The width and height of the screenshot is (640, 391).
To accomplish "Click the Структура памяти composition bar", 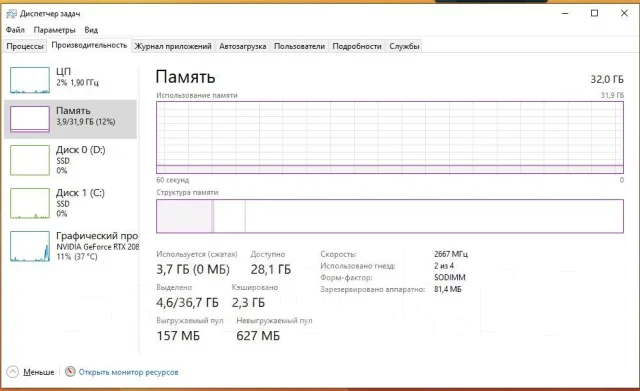I will pyautogui.click(x=390, y=216).
